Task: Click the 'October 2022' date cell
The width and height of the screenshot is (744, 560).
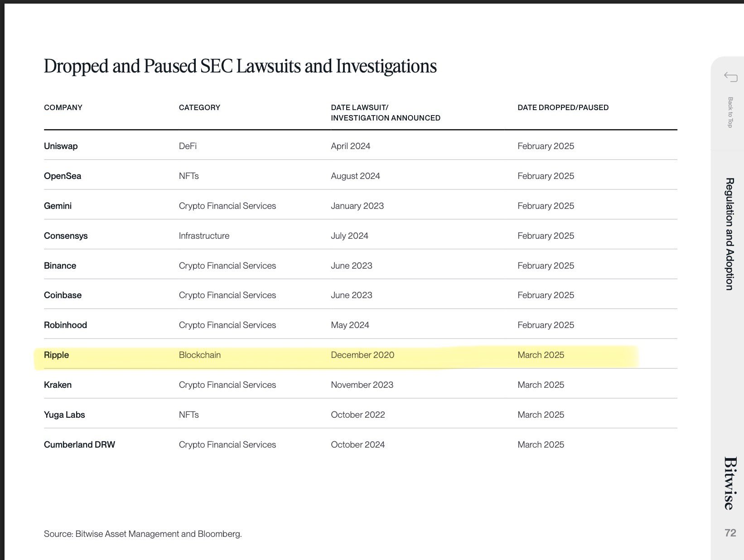Action: [358, 415]
